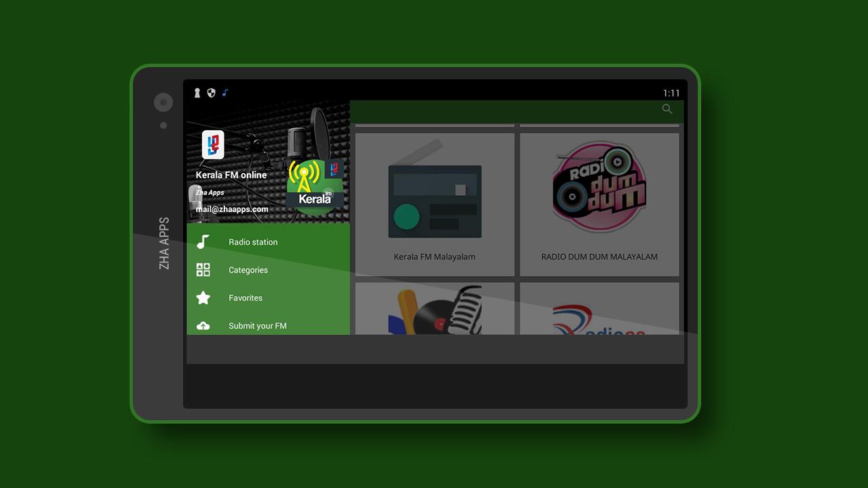Tap the music note status bar notification icon

pyautogui.click(x=226, y=93)
